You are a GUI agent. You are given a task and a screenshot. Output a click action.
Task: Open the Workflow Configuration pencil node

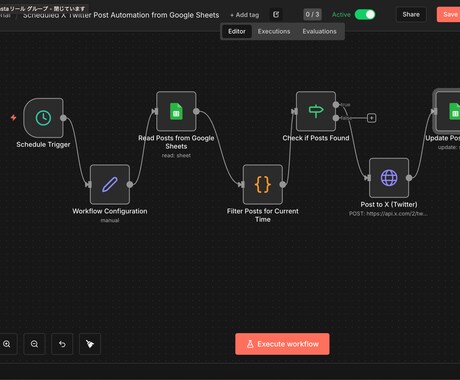pyautogui.click(x=110, y=184)
